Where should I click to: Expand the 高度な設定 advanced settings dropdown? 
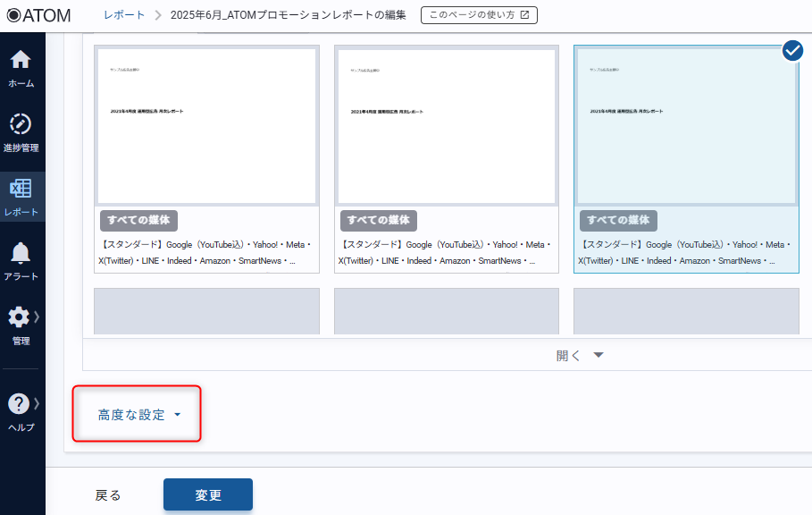138,415
